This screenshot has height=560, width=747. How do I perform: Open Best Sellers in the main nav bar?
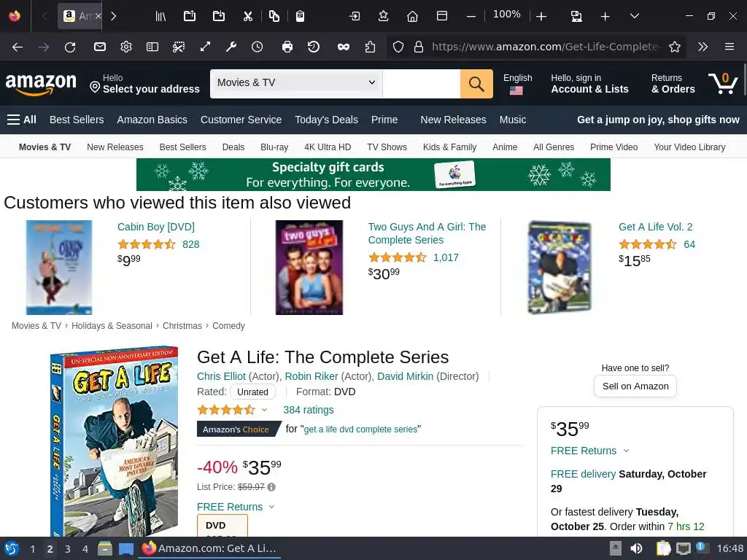click(77, 120)
